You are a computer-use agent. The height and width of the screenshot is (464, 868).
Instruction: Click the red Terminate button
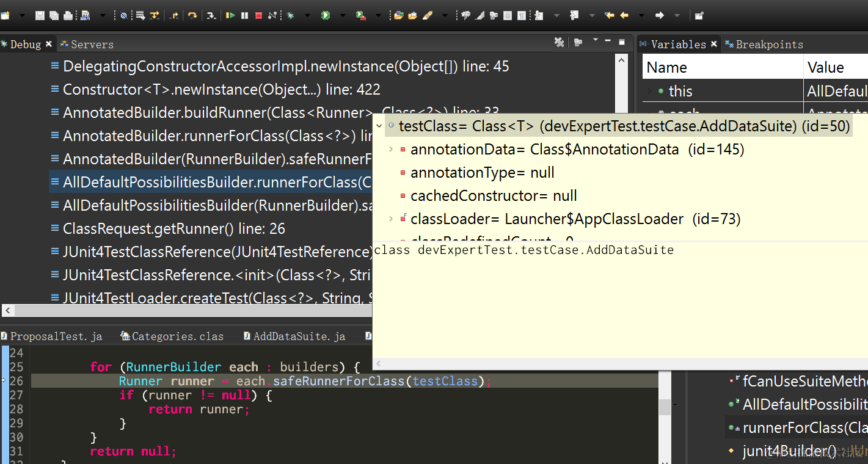tap(258, 15)
